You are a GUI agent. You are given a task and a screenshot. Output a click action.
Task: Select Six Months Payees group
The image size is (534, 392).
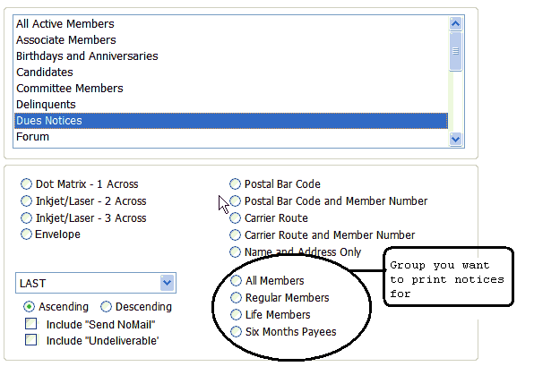pyautogui.click(x=236, y=332)
